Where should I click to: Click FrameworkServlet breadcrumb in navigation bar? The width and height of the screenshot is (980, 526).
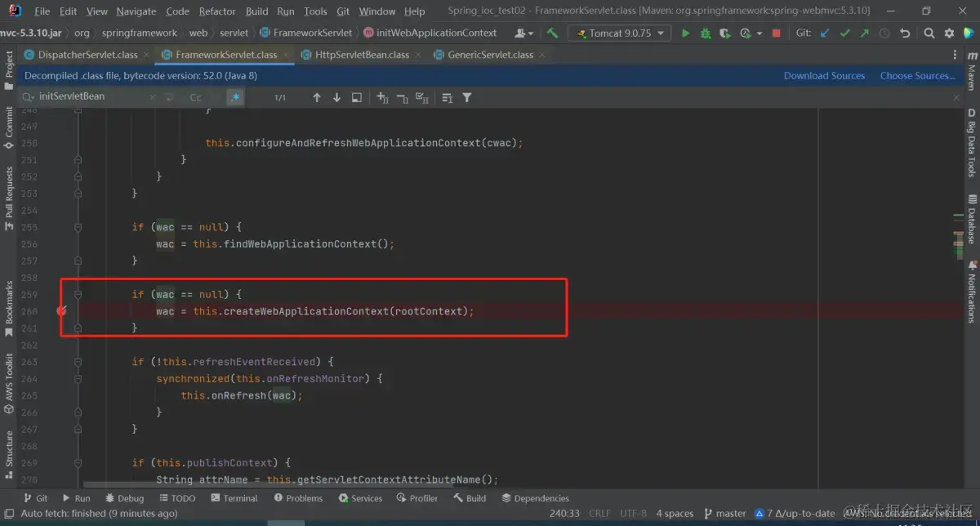[x=306, y=33]
